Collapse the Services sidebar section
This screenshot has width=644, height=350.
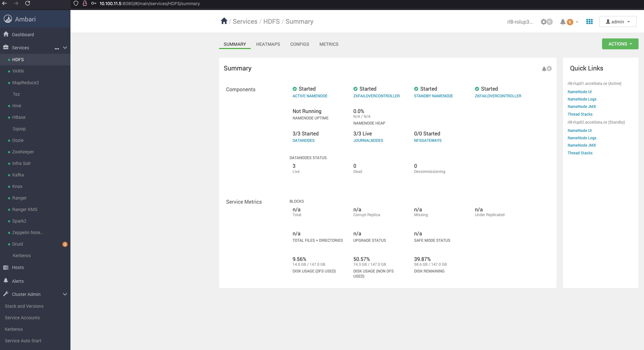(x=65, y=48)
